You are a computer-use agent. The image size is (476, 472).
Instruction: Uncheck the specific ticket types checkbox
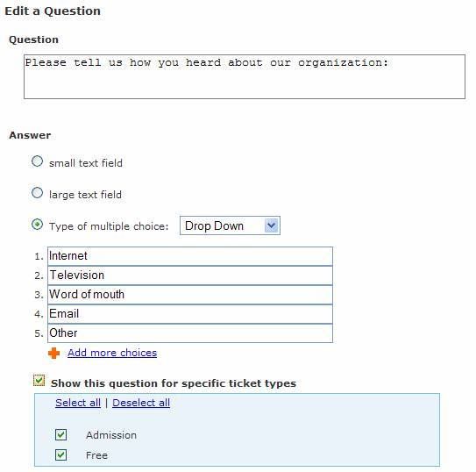click(39, 381)
